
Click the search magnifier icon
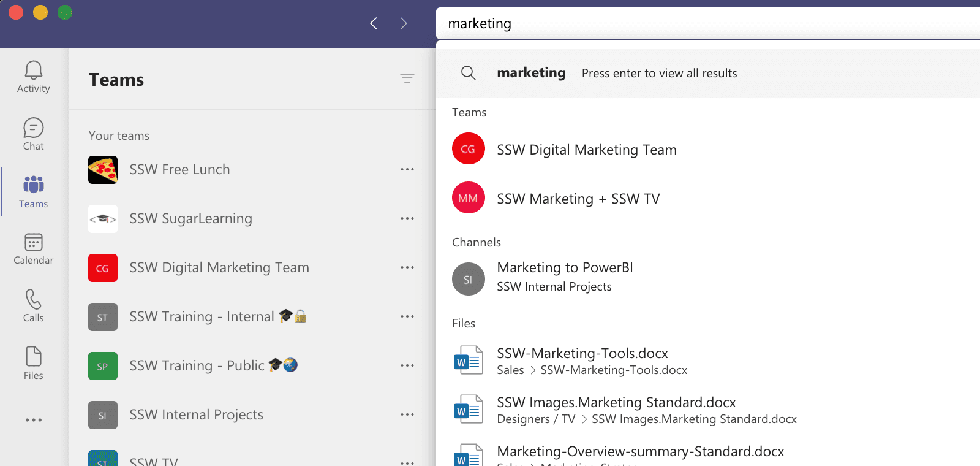click(468, 73)
